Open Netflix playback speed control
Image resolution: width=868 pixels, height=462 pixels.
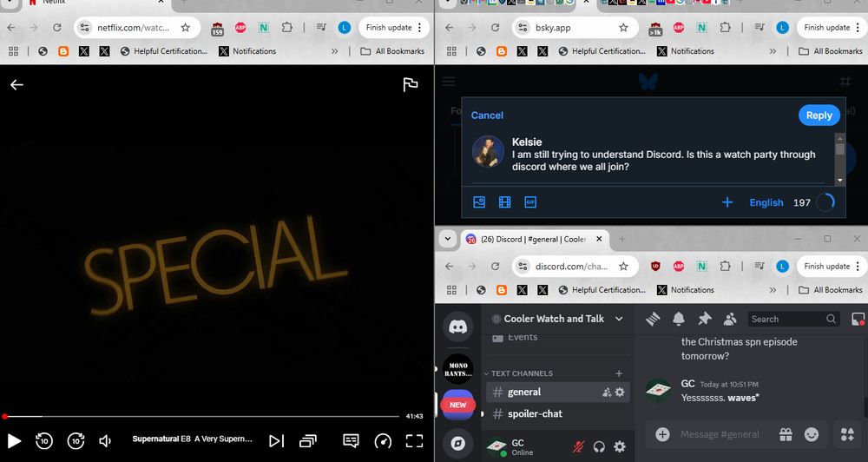tap(383, 441)
